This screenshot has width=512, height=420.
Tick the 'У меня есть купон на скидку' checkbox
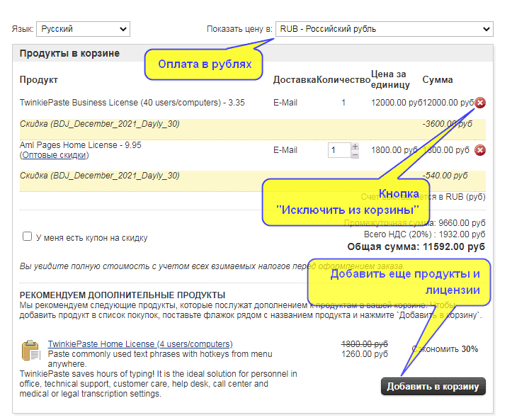27,236
